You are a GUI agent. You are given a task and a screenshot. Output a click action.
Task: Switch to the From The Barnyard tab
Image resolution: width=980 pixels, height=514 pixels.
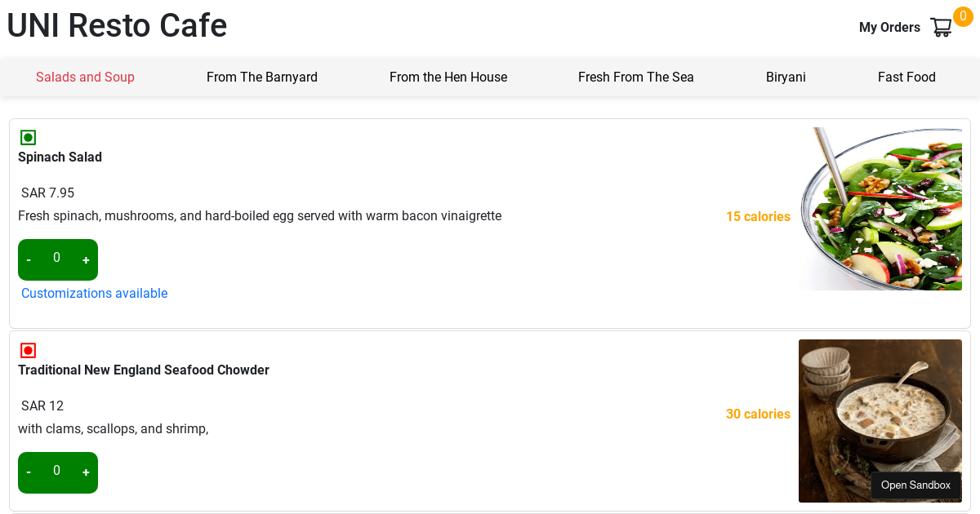(262, 77)
